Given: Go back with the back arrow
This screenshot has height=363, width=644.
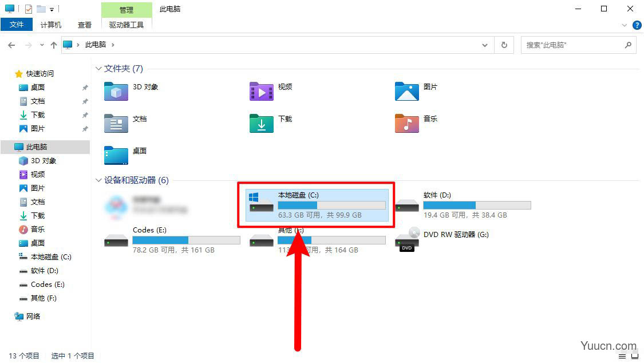Looking at the screenshot, I should [x=11, y=45].
